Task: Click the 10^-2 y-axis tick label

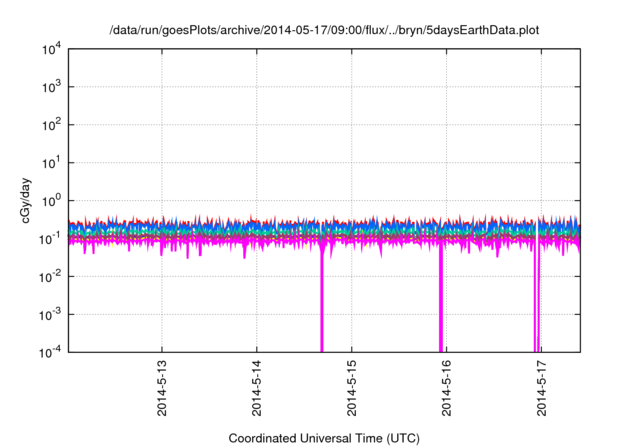Action: tap(50, 277)
